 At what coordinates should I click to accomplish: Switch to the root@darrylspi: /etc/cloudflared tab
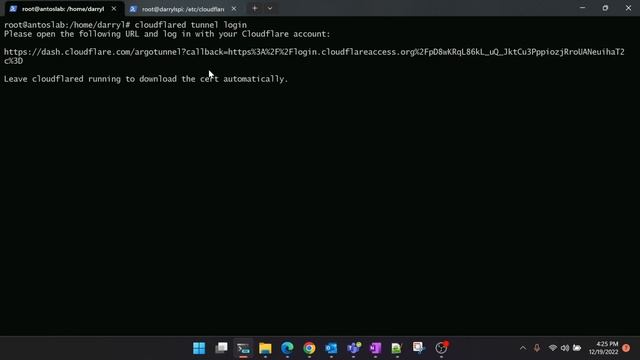[x=183, y=9]
